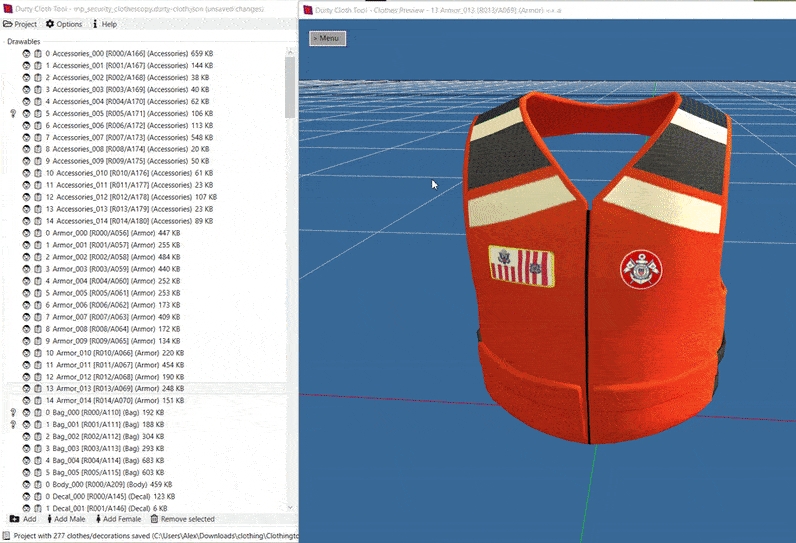This screenshot has width=796, height=543.
Task: Click the marker icon left of Bag_000
Action: [x=13, y=412]
